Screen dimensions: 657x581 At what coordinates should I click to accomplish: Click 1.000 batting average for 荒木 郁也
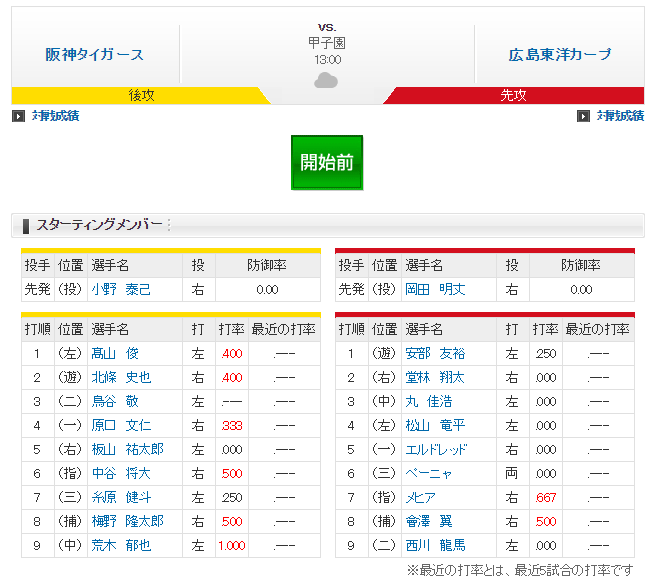(232, 545)
